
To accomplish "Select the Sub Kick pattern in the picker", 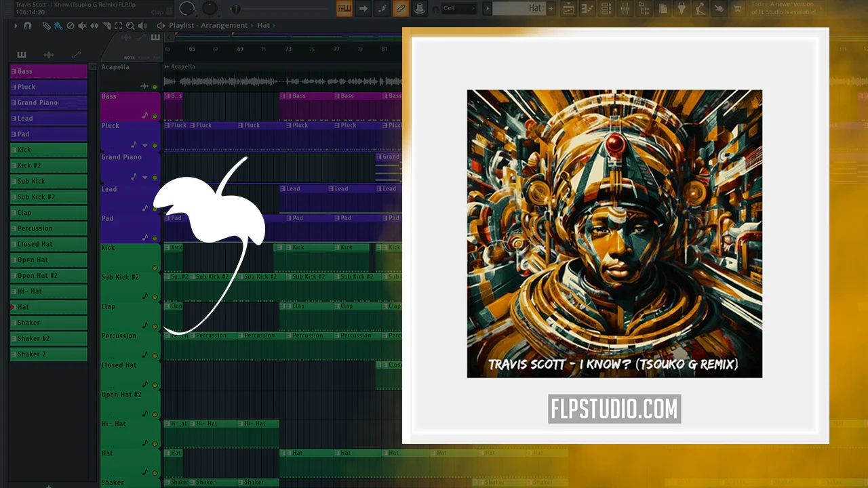I will coord(48,181).
